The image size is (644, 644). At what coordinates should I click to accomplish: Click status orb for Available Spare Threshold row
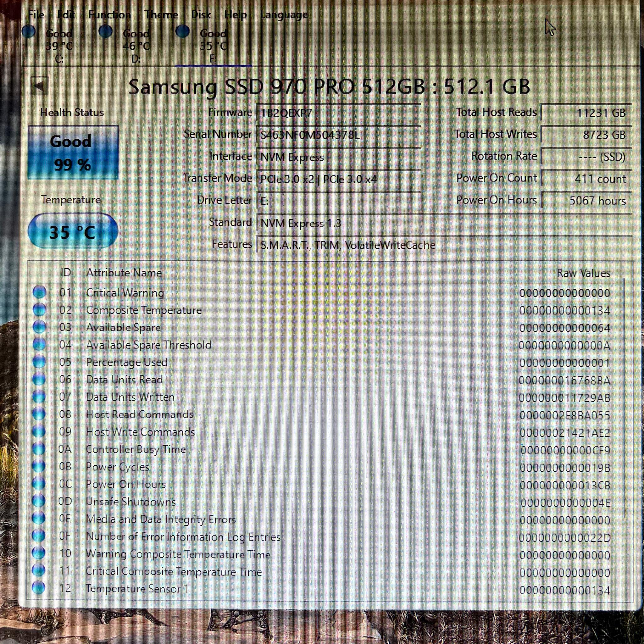(39, 344)
